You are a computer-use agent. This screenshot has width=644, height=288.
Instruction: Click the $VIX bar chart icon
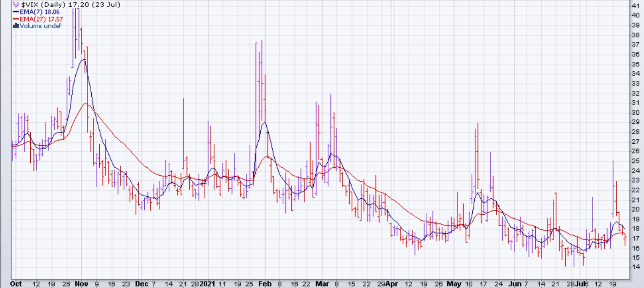point(16,5)
